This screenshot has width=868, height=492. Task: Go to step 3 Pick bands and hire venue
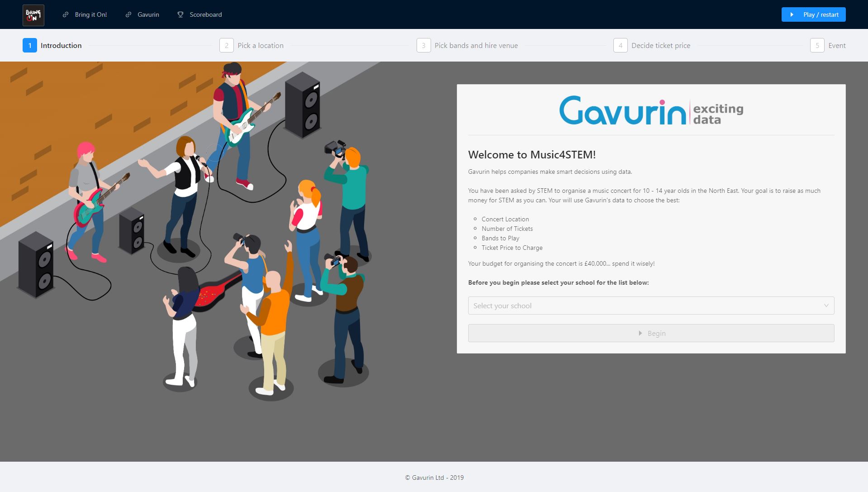[x=467, y=45]
